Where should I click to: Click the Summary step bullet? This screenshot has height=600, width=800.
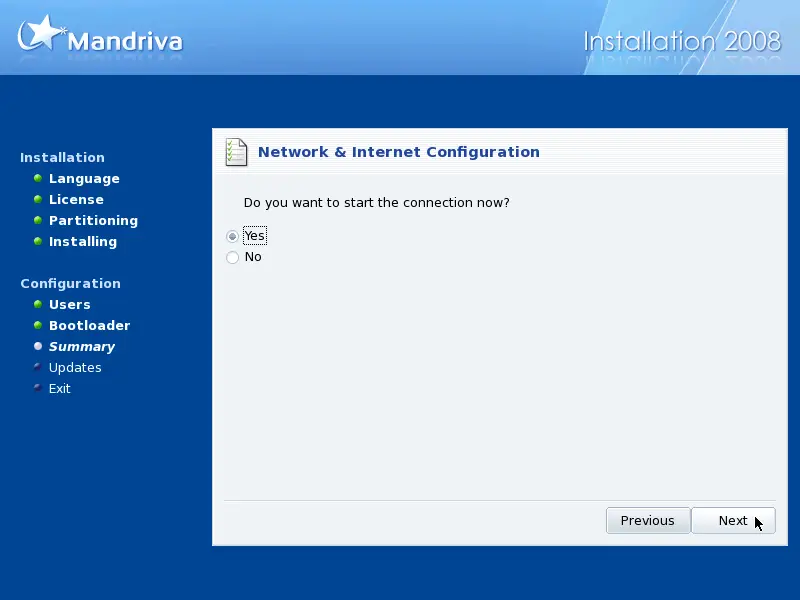pyautogui.click(x=38, y=346)
